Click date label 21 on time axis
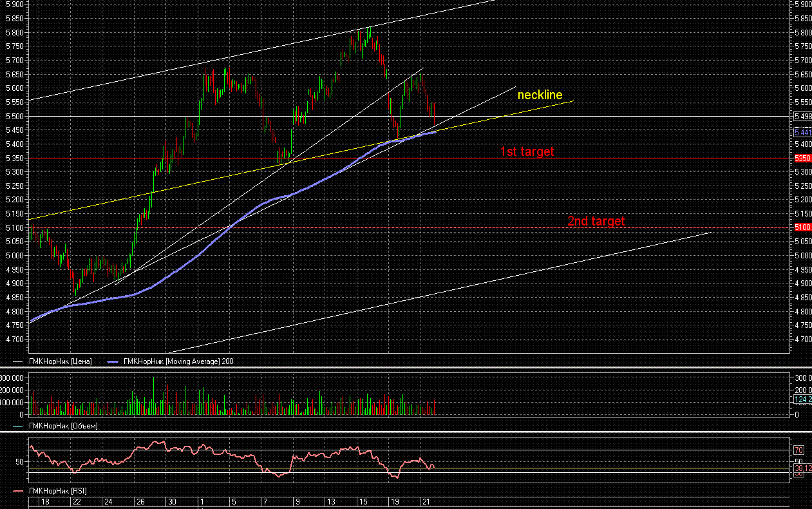The height and width of the screenshot is (509, 812). click(x=426, y=501)
